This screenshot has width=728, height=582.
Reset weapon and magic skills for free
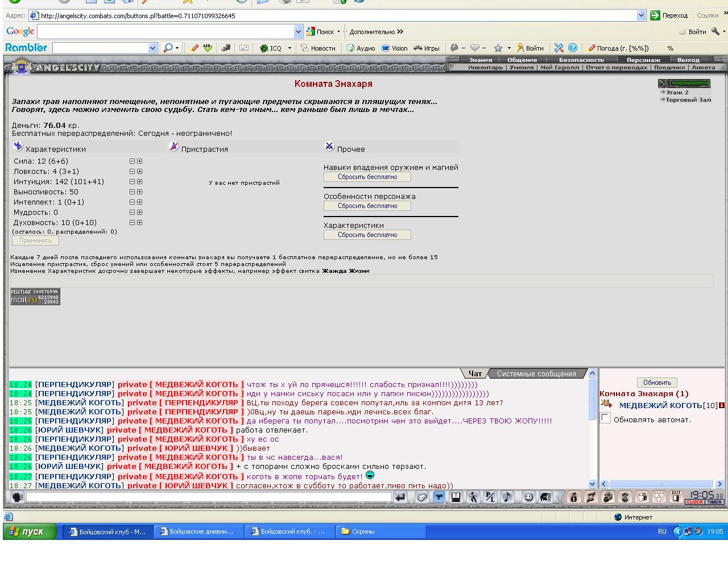click(367, 177)
